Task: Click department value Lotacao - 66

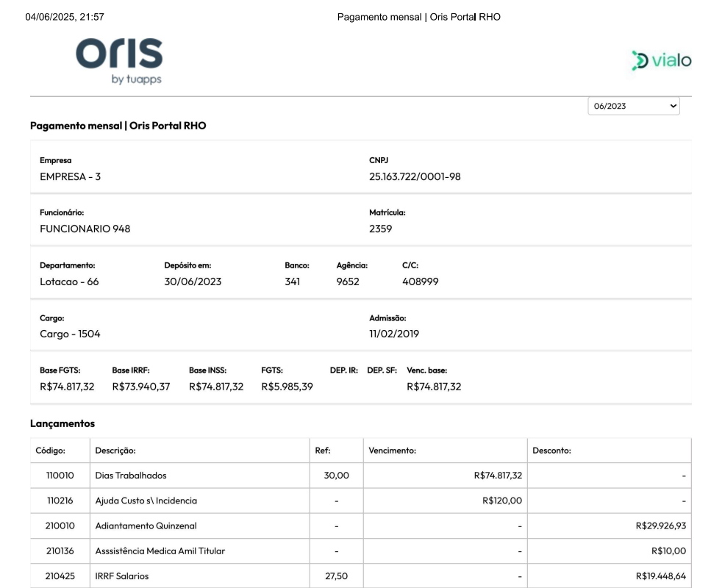Action: click(x=69, y=282)
